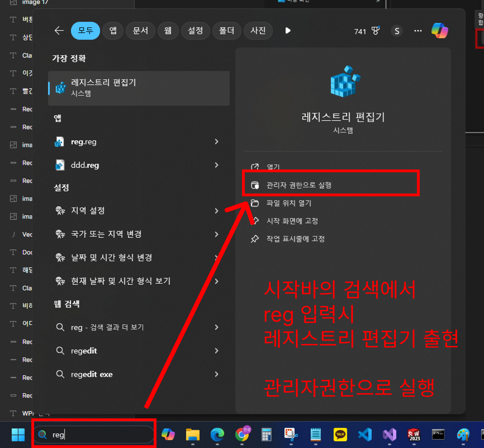Open the 레지스트리 편집기 best match result
This screenshot has width=484, height=448.
[x=139, y=88]
